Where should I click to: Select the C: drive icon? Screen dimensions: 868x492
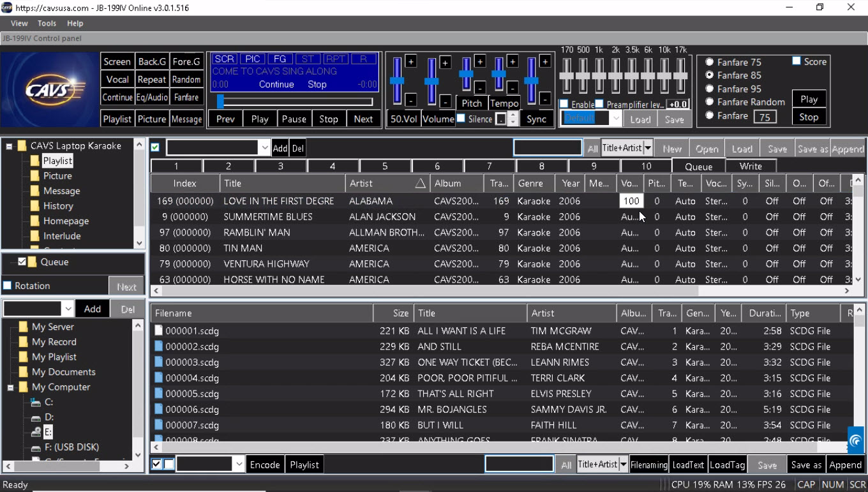coord(36,402)
